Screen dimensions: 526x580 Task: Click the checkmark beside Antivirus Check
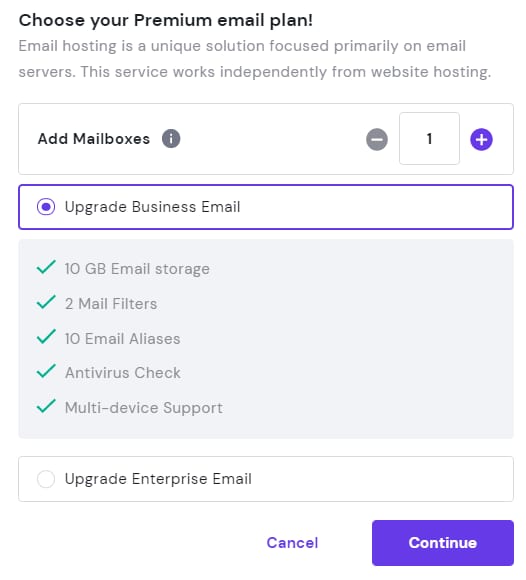(x=46, y=371)
